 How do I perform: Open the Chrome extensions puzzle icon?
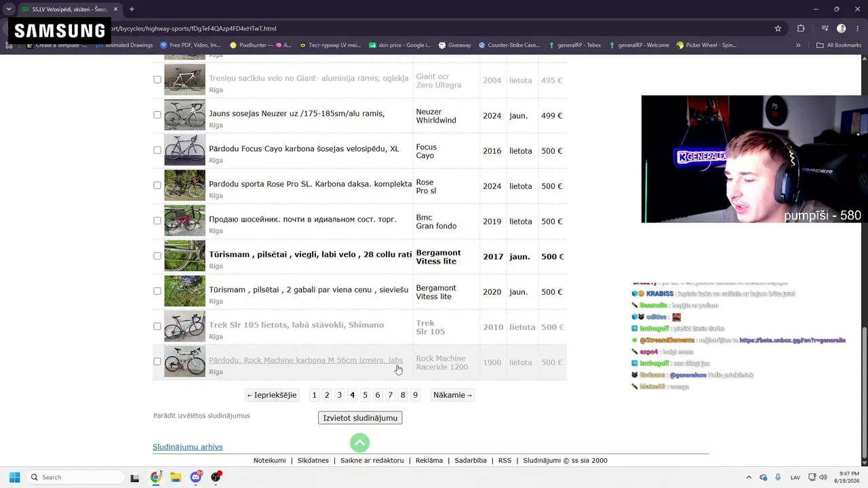tap(801, 28)
